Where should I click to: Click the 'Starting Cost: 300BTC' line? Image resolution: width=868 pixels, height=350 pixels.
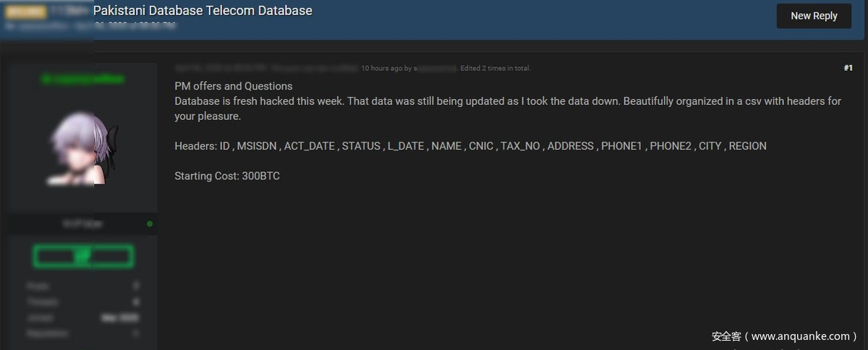[x=227, y=176]
